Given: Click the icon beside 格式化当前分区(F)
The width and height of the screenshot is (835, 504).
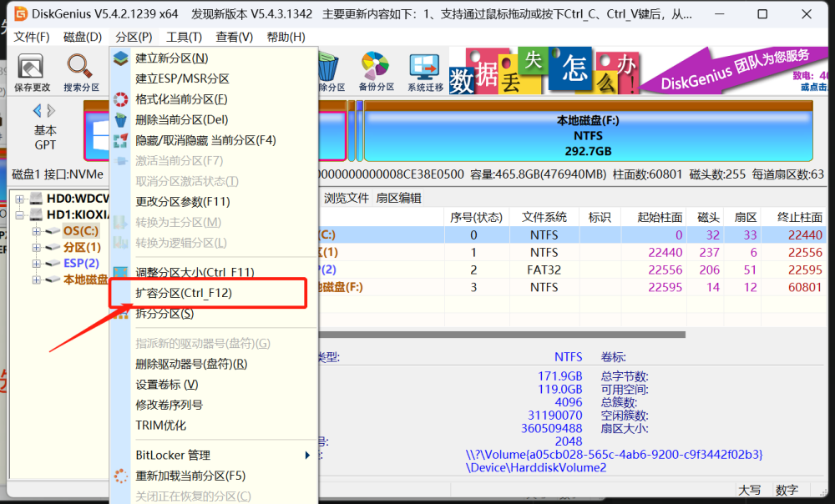Looking at the screenshot, I should pyautogui.click(x=121, y=99).
